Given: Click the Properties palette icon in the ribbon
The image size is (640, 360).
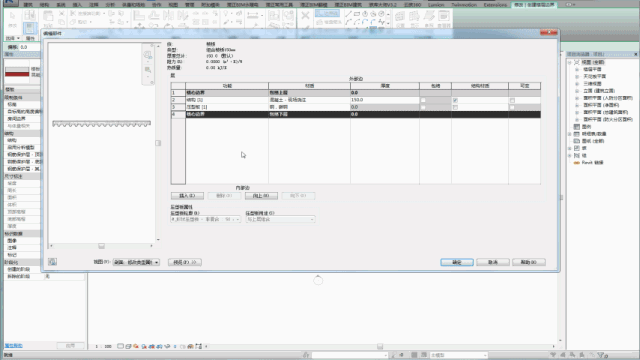Looking at the screenshot, I should (x=29, y=28).
